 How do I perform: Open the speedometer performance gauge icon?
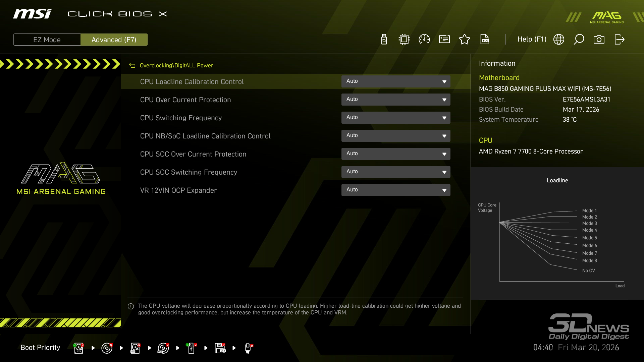[x=424, y=39]
